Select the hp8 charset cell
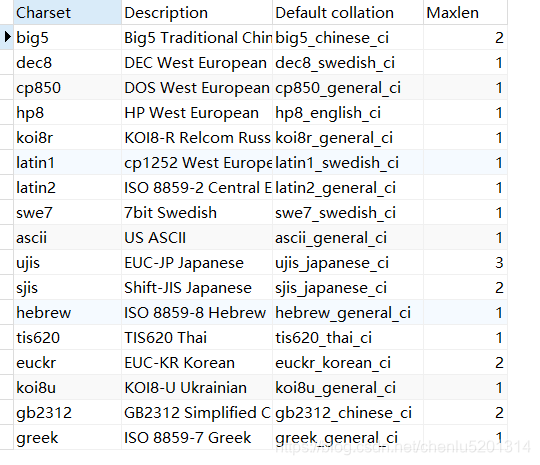Viewport: 540px width, 465px height. (x=68, y=112)
